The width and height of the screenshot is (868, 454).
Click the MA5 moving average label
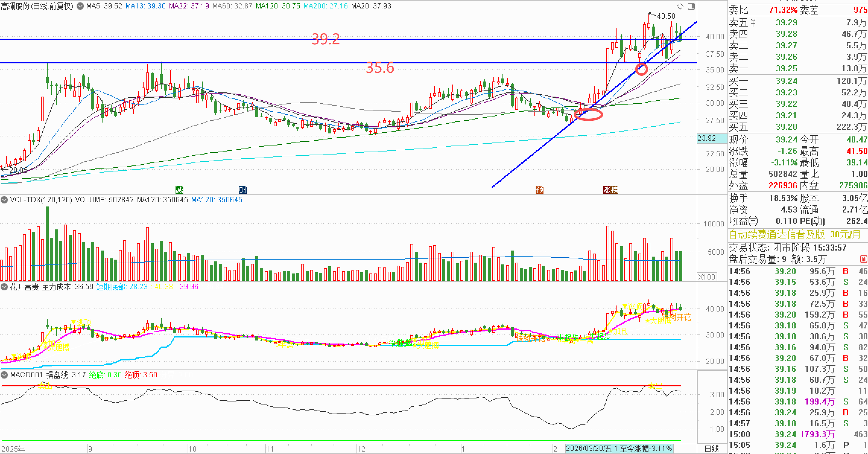tap(104, 6)
